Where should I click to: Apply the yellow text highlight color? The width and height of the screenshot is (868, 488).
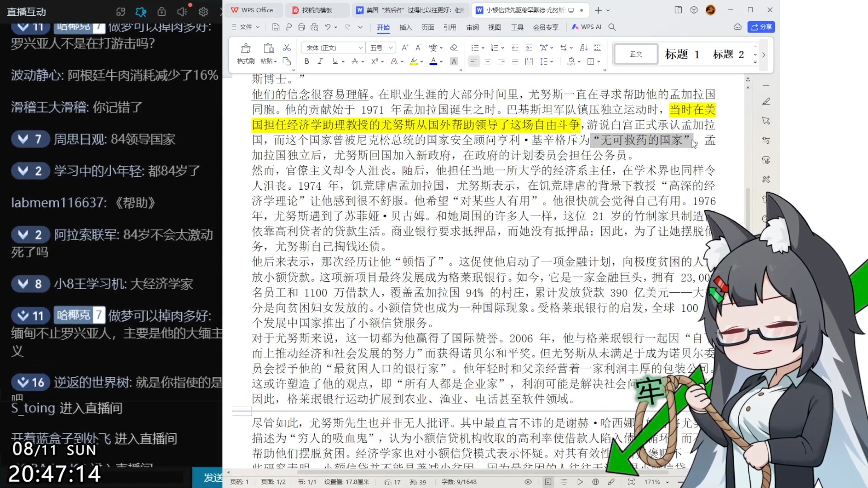tap(414, 61)
